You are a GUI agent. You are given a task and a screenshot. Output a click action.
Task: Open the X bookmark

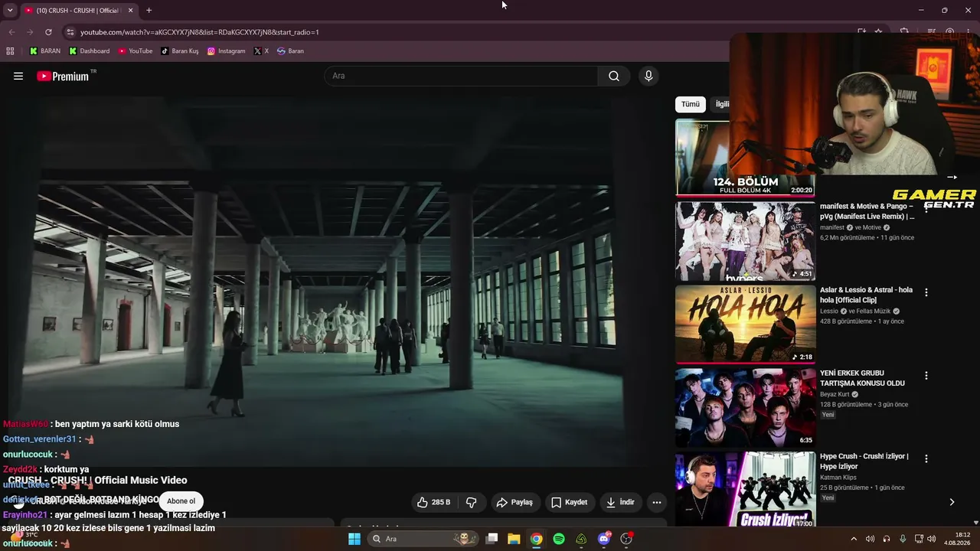tap(261, 51)
